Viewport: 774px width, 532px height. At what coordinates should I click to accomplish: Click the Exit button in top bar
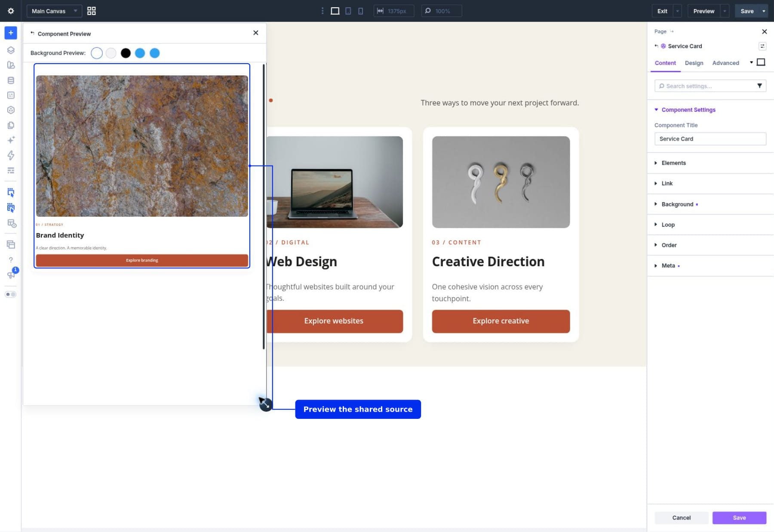click(x=662, y=11)
